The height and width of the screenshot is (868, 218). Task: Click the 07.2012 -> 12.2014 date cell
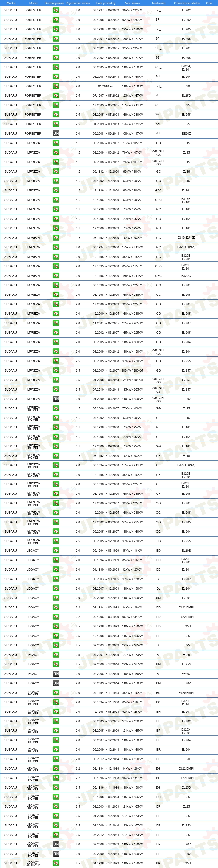106,835
